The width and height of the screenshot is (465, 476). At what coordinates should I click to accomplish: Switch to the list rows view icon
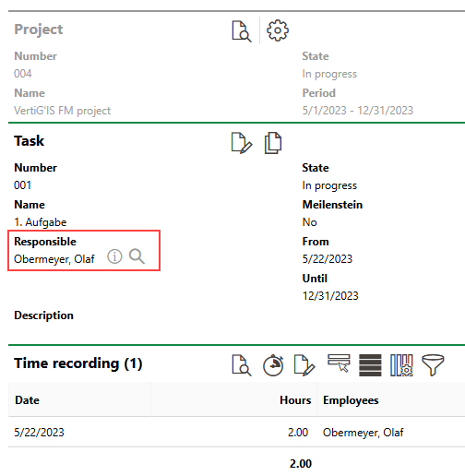[370, 365]
